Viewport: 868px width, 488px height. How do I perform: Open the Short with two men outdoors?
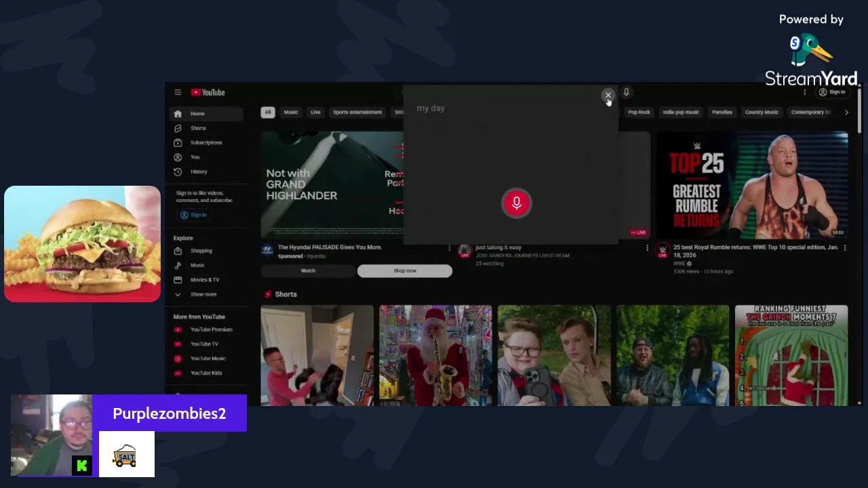[673, 355]
